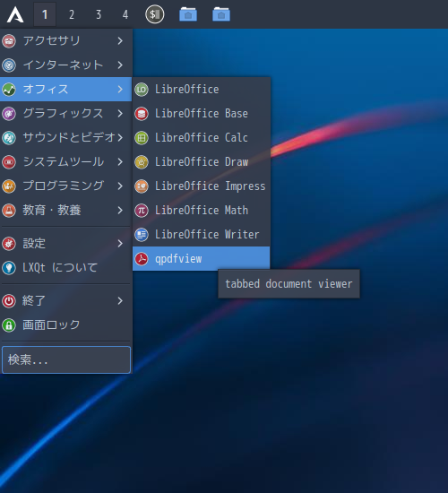Click the オフィス submenu chevron
The image size is (448, 493).
click(120, 90)
